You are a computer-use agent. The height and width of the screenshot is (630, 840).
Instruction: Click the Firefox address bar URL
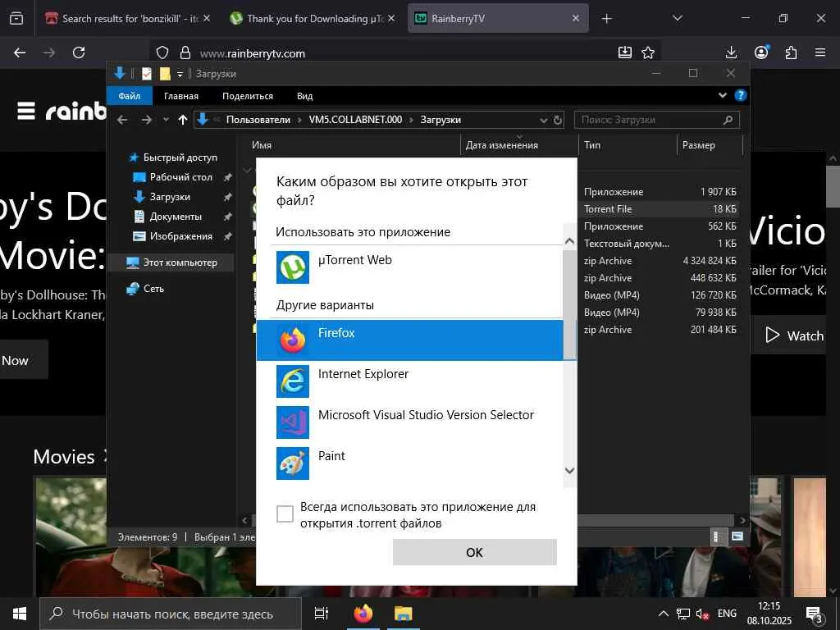pos(253,53)
